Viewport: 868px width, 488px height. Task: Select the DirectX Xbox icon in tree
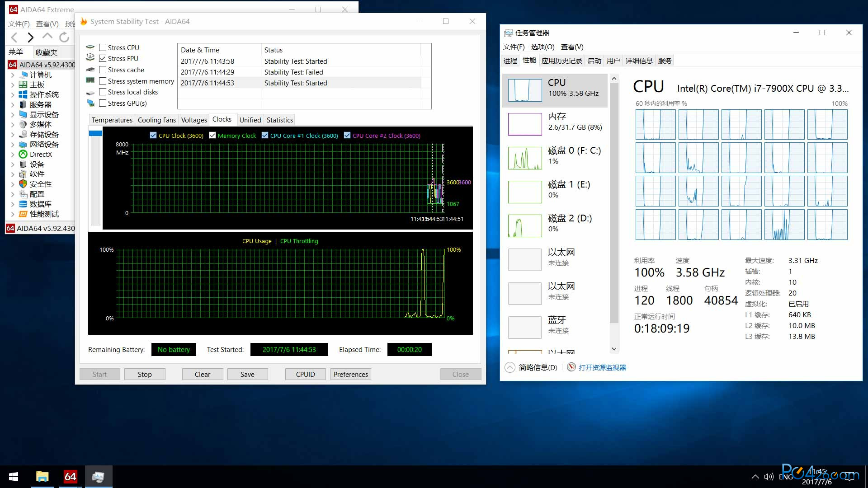(x=23, y=154)
